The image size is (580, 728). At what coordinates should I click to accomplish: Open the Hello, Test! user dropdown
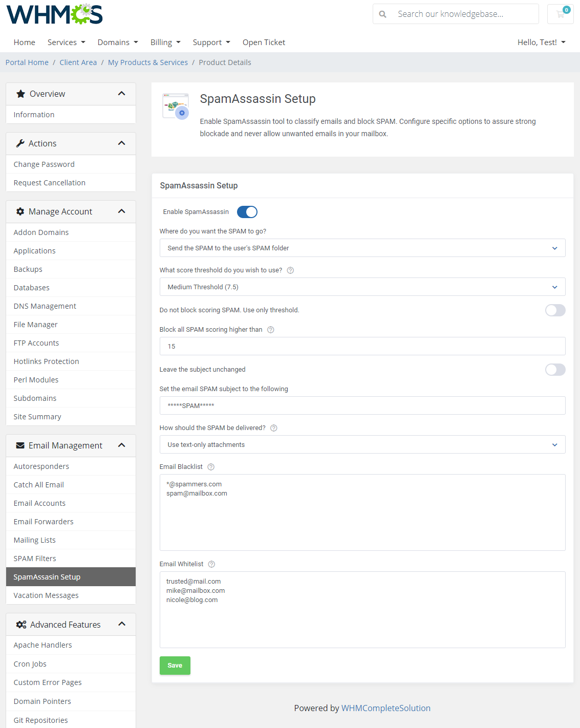tap(542, 42)
